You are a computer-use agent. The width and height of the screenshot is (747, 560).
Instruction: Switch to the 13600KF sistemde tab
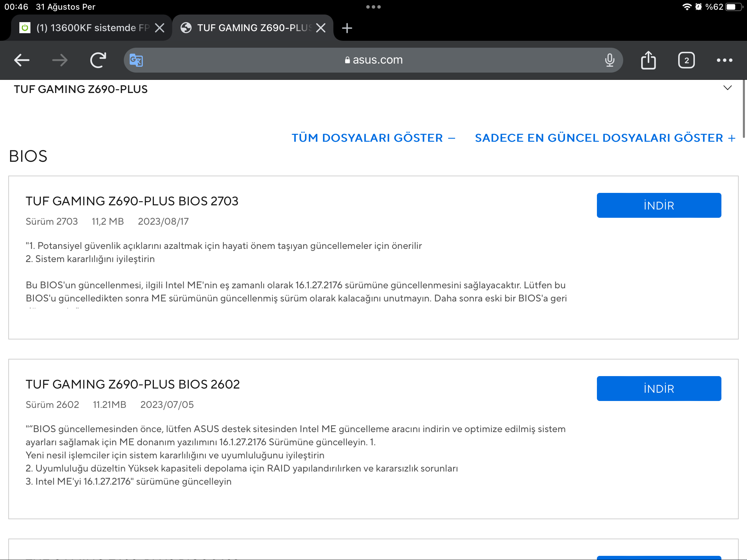86,28
